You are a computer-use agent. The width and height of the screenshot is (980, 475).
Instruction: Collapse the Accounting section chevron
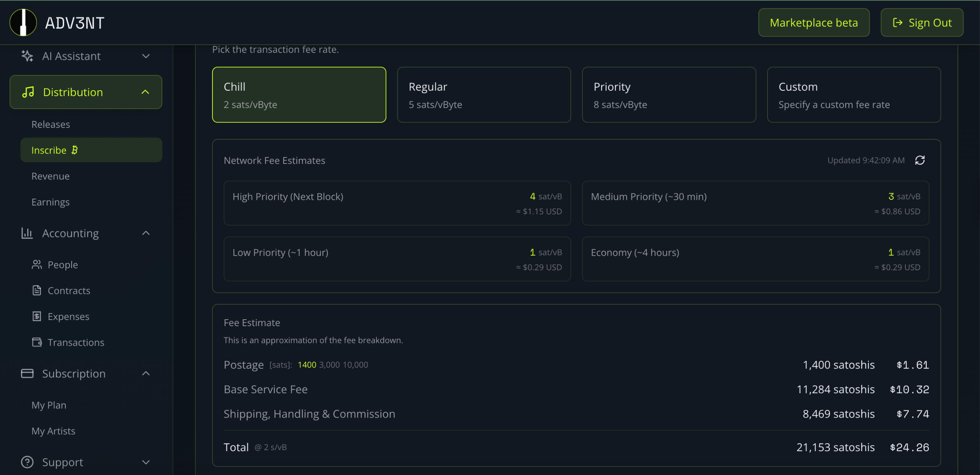click(x=146, y=233)
